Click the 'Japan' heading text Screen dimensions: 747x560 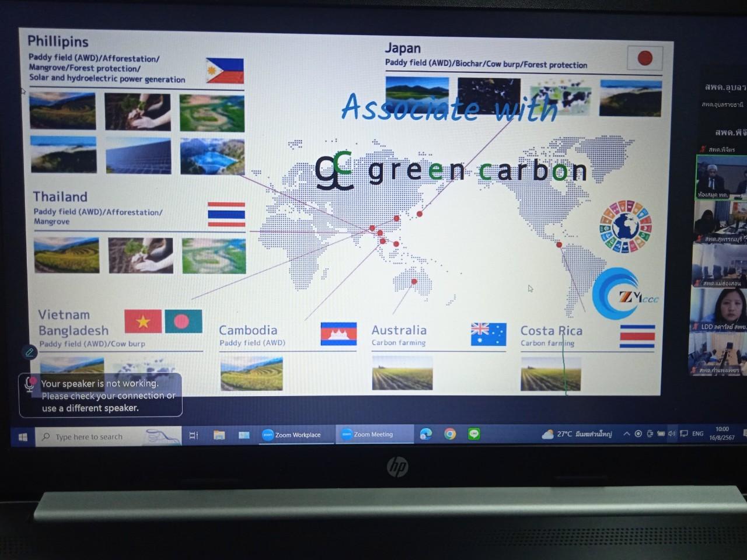click(403, 48)
